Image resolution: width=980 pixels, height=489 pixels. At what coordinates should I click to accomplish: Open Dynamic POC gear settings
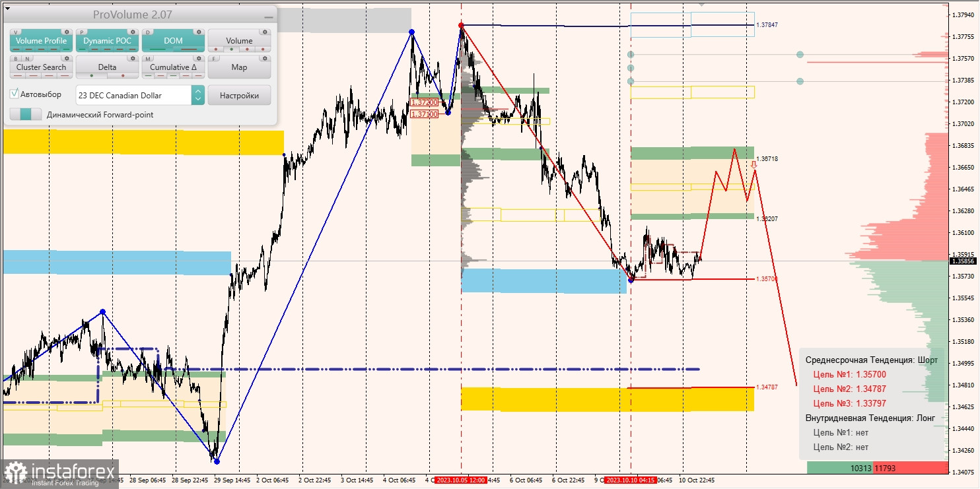[x=132, y=32]
